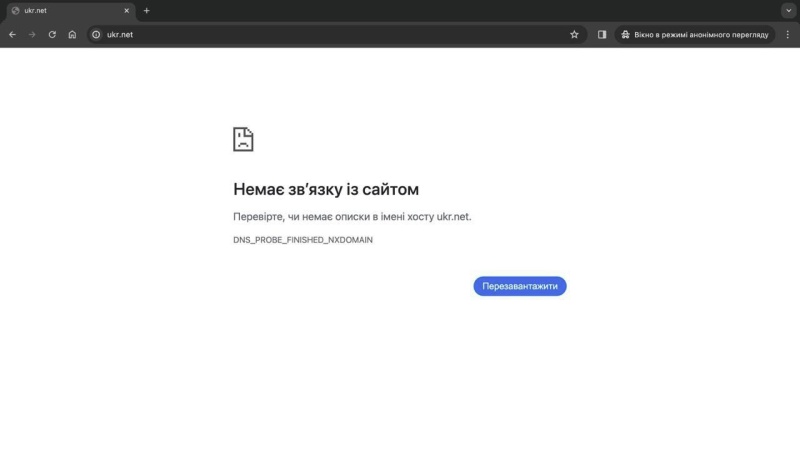Viewport: 800px width, 456px height.
Task: Expand the tab search dropdown arrow
Action: point(787,10)
